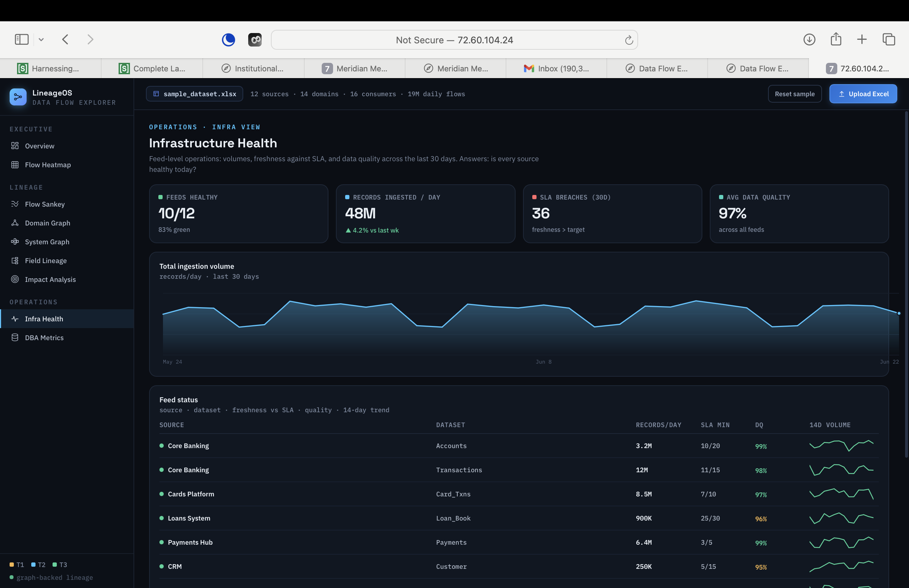The height and width of the screenshot is (588, 909).
Task: Click the Not Secure address bar
Action: coord(454,40)
